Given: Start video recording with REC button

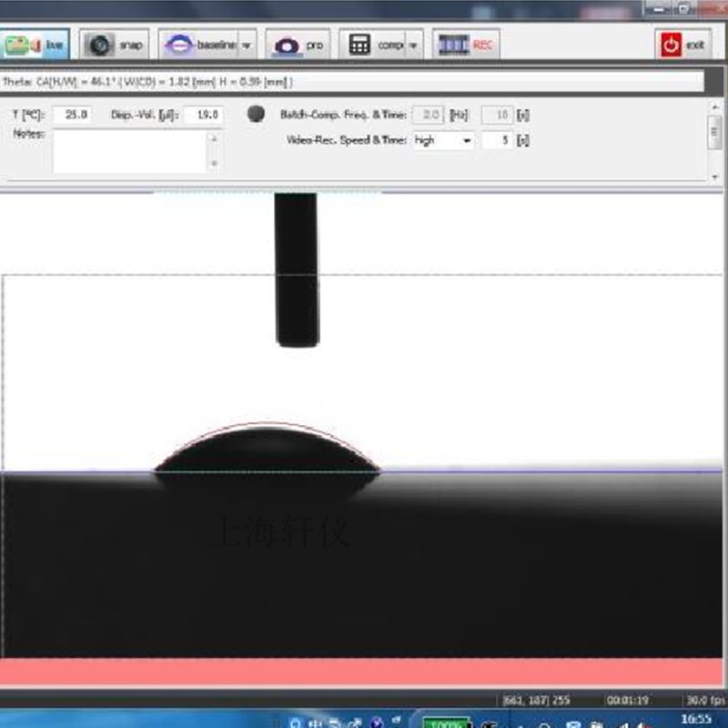Looking at the screenshot, I should pos(466,44).
